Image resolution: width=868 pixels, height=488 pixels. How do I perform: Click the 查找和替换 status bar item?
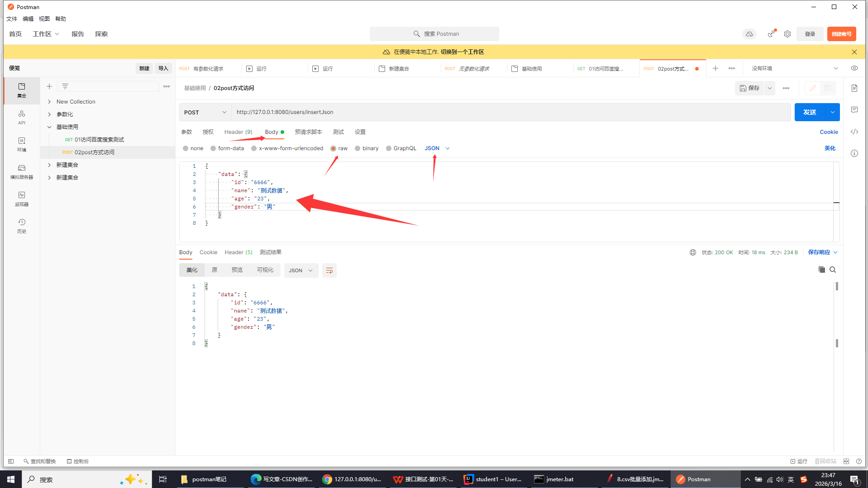[40, 461]
